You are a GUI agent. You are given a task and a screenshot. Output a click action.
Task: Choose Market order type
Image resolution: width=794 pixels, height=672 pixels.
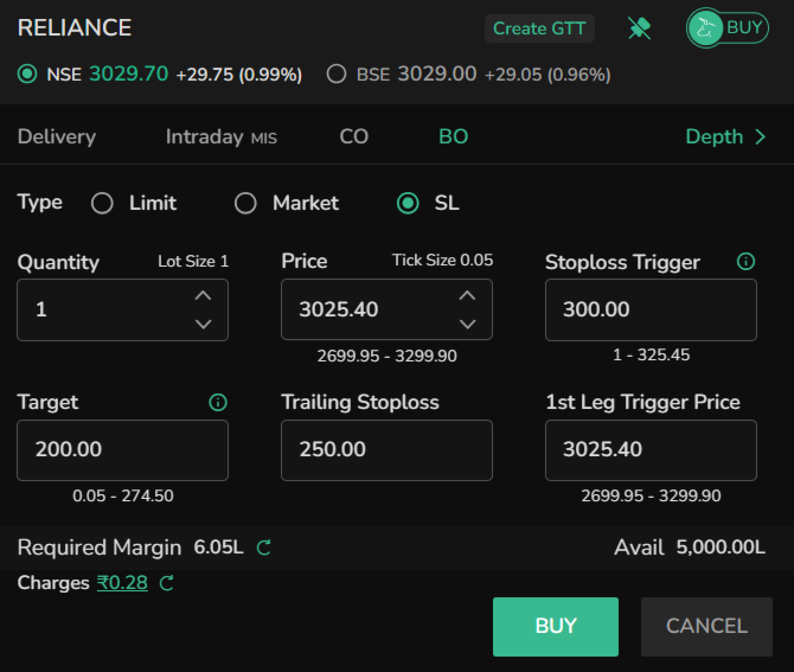[x=245, y=203]
